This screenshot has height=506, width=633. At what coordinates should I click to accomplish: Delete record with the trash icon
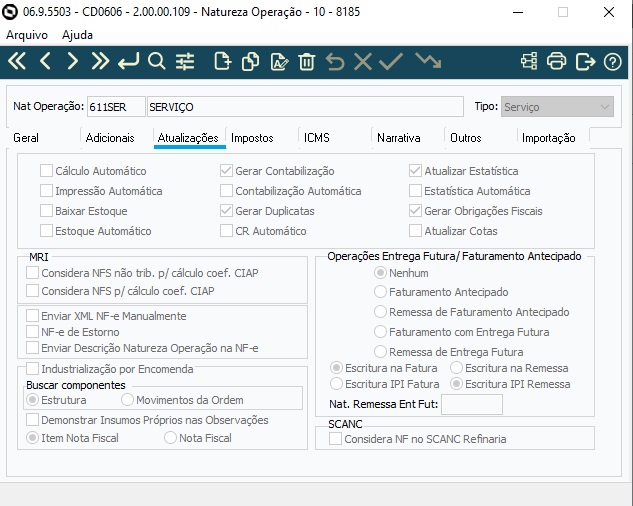[x=306, y=62]
